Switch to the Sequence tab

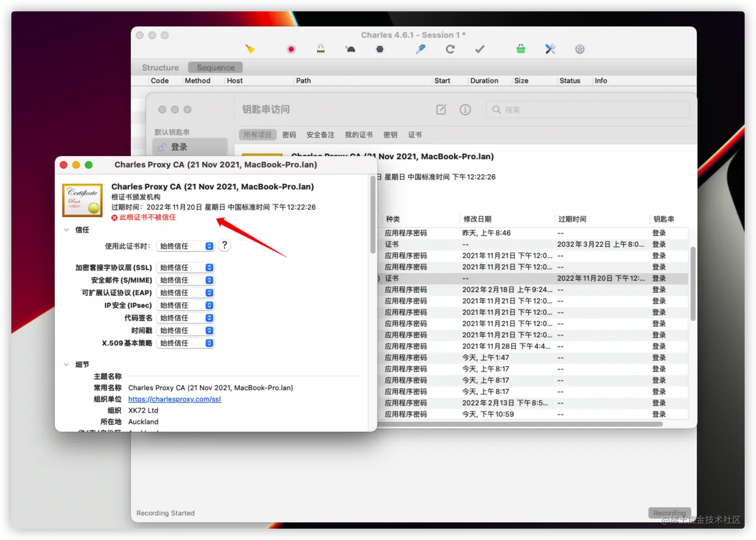click(215, 68)
